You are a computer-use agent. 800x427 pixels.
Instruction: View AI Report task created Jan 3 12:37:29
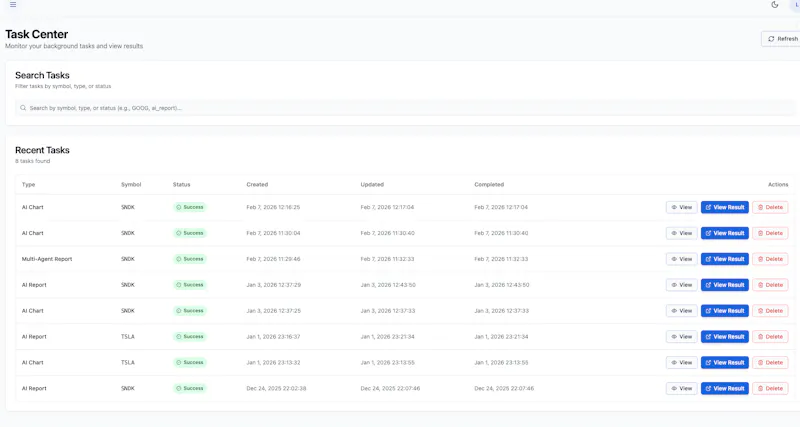pyautogui.click(x=681, y=285)
